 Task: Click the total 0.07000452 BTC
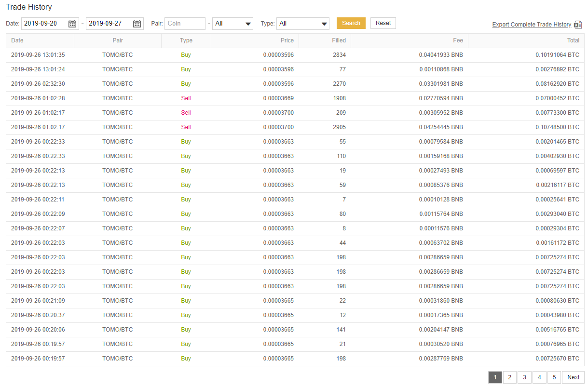tap(557, 98)
